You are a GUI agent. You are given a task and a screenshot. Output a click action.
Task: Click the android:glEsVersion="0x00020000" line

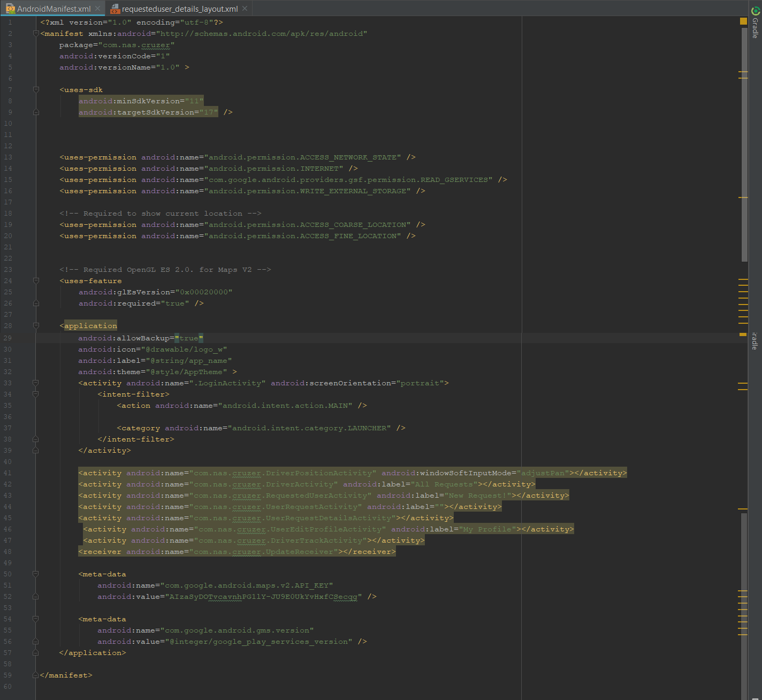click(x=156, y=292)
